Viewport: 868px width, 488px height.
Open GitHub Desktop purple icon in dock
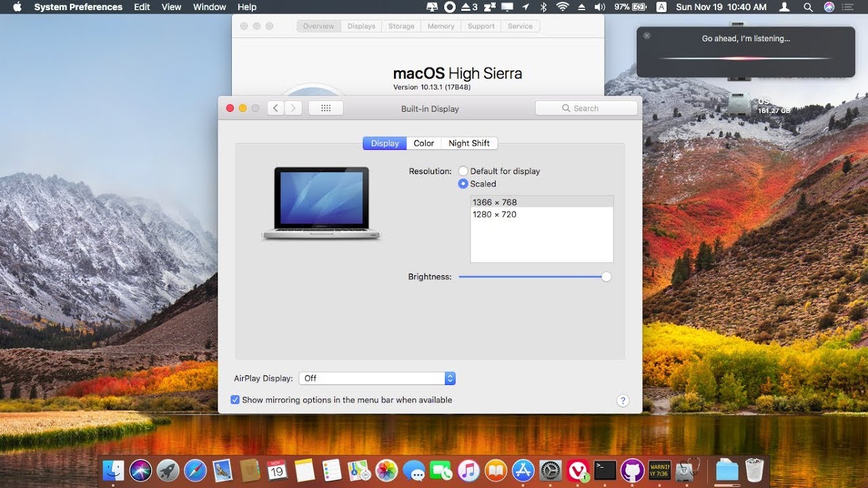coord(632,470)
